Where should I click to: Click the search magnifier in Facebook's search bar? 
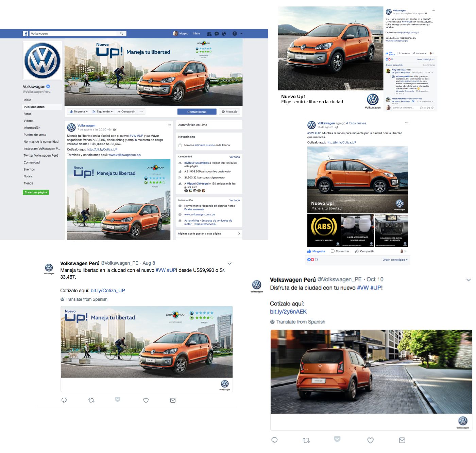(121, 33)
